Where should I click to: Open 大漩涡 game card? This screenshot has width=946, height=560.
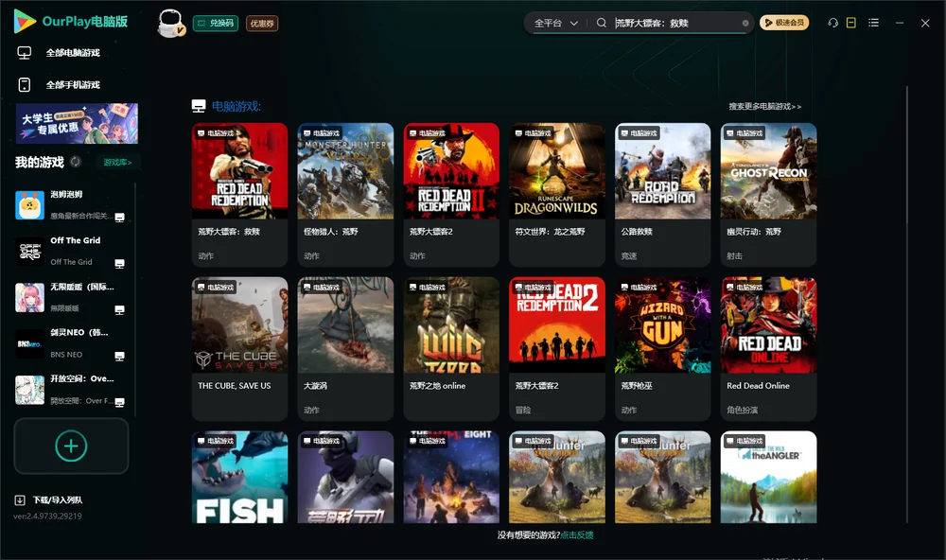click(x=345, y=348)
